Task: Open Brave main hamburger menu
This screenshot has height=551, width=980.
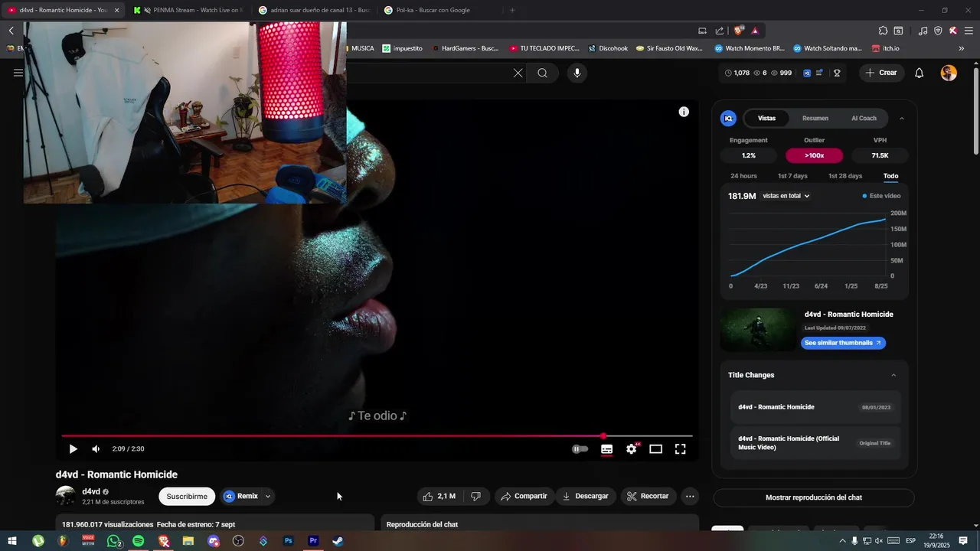Action: 969,31
